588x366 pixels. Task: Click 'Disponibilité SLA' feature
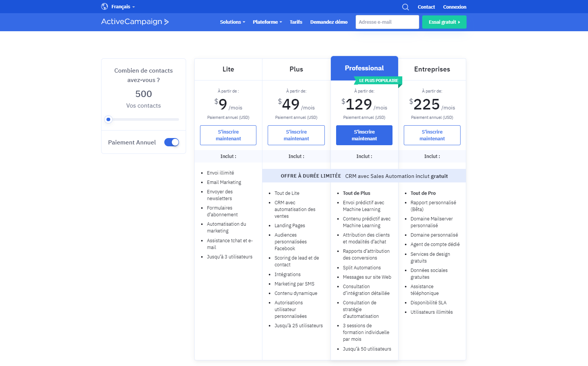click(429, 303)
